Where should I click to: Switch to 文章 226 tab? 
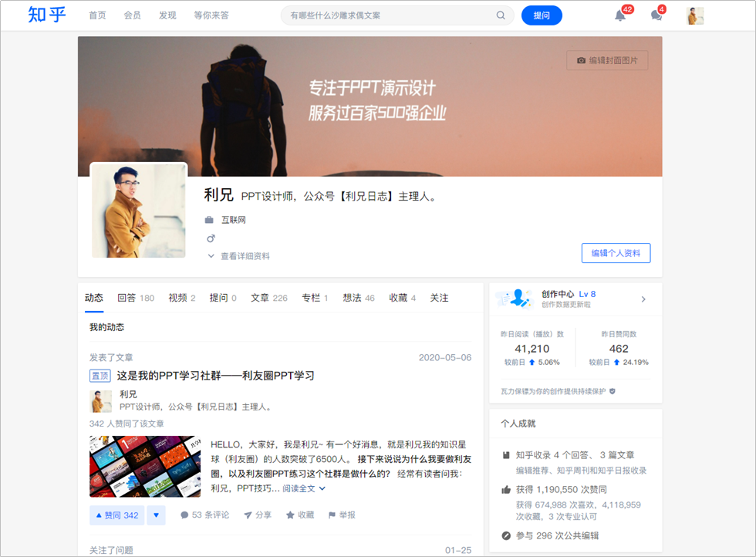(269, 298)
